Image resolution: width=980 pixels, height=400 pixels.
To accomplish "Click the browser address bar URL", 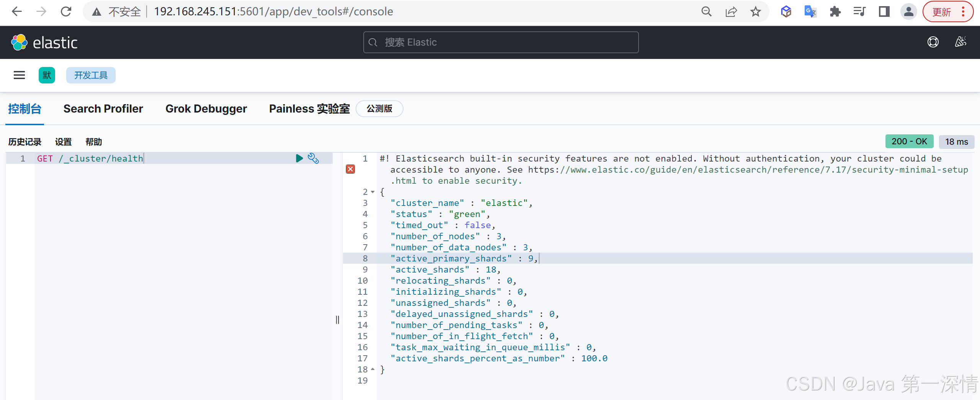I will click(273, 11).
